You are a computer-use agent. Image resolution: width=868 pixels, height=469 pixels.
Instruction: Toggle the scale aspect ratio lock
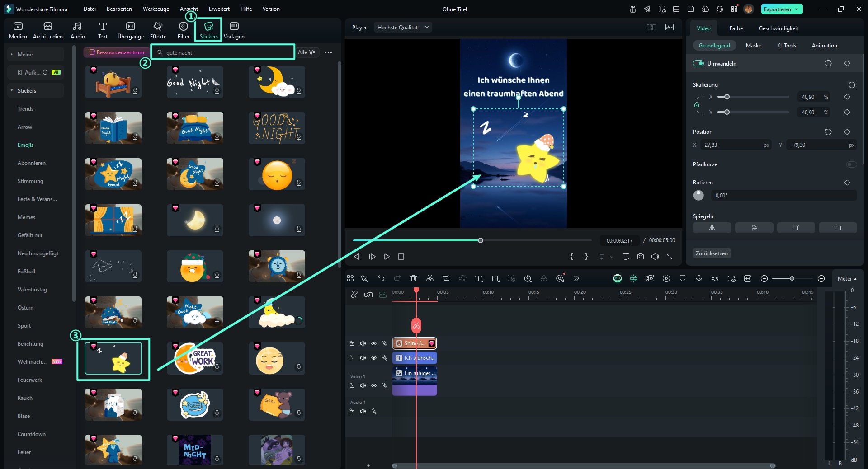tap(697, 105)
